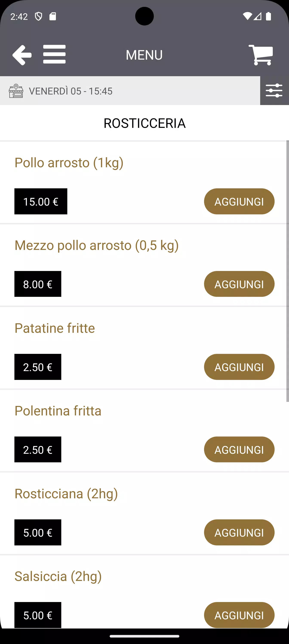289x644 pixels.
Task: Add Patatine fritte to cart
Action: pos(239,367)
